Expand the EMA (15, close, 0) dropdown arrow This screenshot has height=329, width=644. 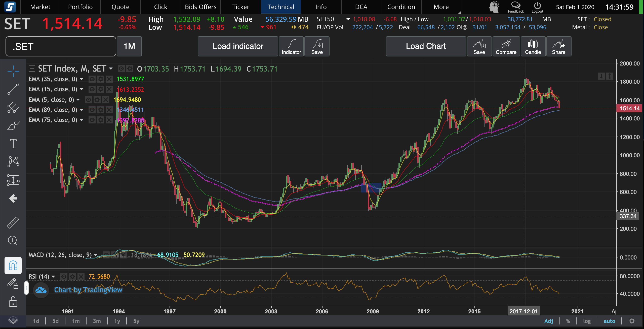(x=82, y=89)
